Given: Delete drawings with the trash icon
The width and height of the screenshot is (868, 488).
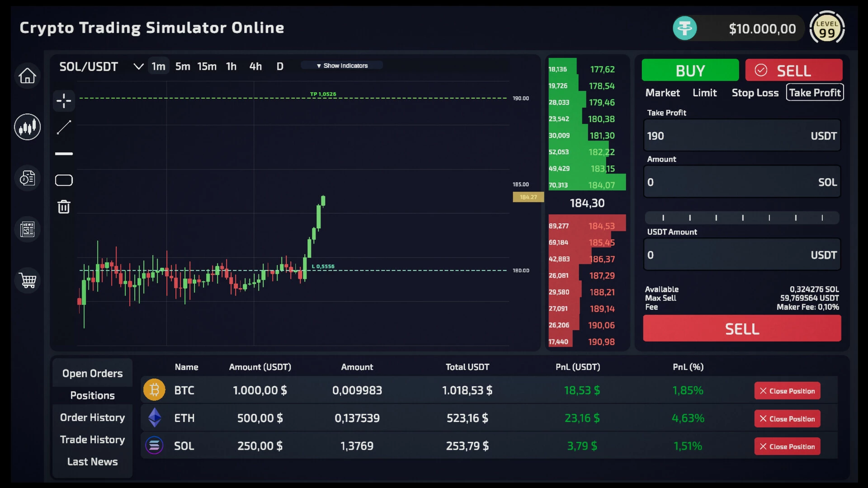Looking at the screenshot, I should [x=64, y=206].
